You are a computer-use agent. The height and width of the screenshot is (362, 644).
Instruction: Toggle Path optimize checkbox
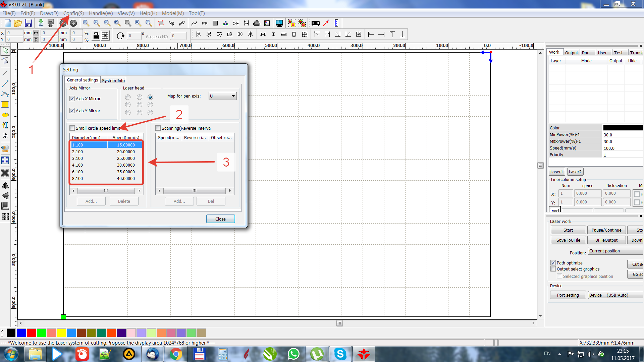(x=553, y=263)
